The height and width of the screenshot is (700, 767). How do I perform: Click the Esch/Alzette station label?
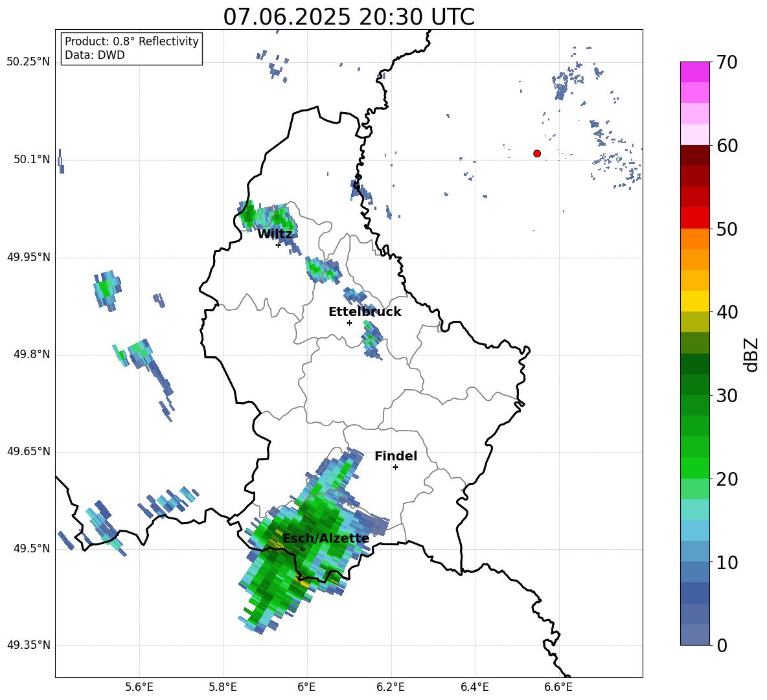326,539
